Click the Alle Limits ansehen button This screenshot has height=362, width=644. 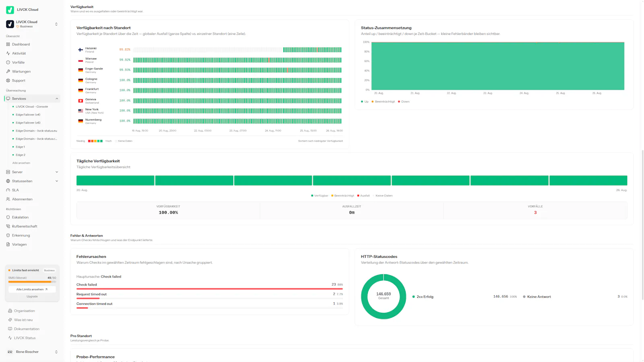[x=32, y=289]
